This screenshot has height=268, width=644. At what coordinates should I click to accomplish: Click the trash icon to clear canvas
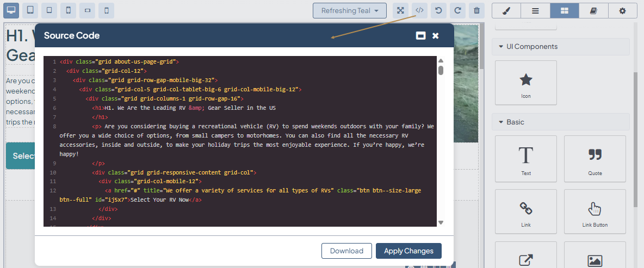(x=476, y=10)
